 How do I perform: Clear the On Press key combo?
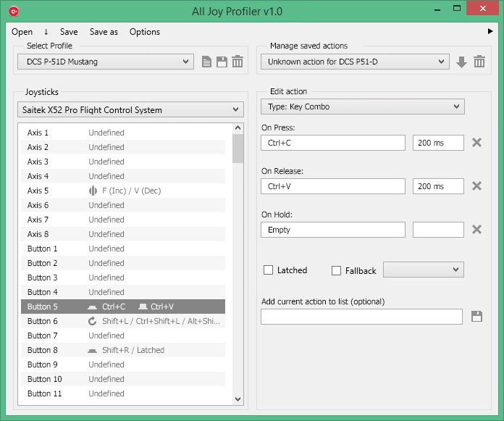pos(476,143)
